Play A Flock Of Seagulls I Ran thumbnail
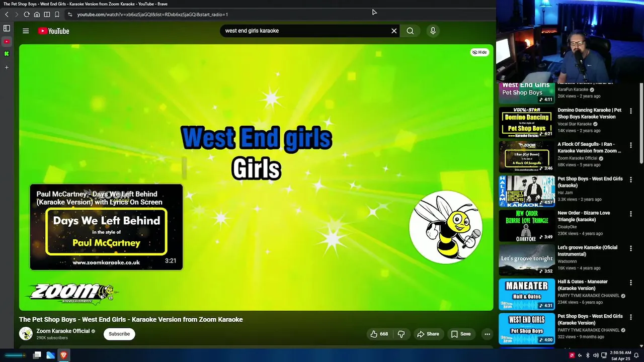The width and height of the screenshot is (644, 362). [527, 156]
